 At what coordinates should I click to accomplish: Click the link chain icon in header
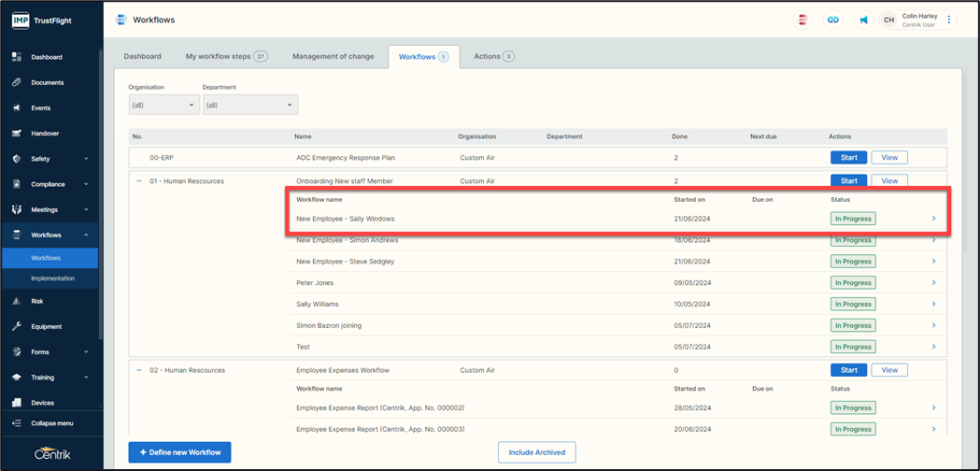(x=833, y=20)
